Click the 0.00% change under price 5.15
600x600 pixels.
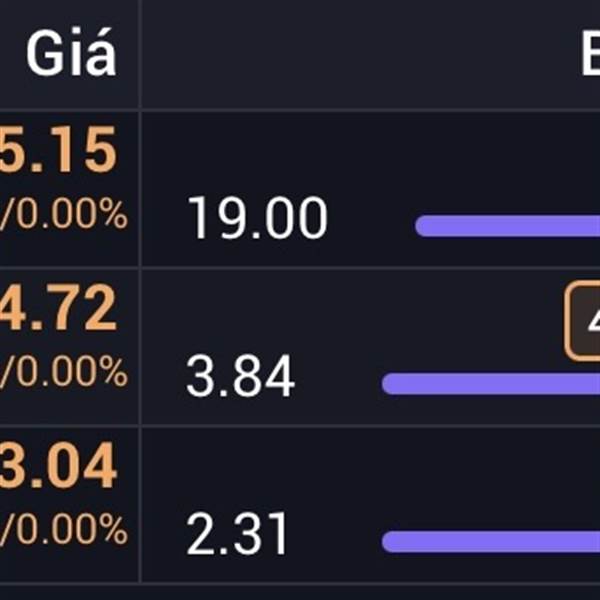[64, 215]
